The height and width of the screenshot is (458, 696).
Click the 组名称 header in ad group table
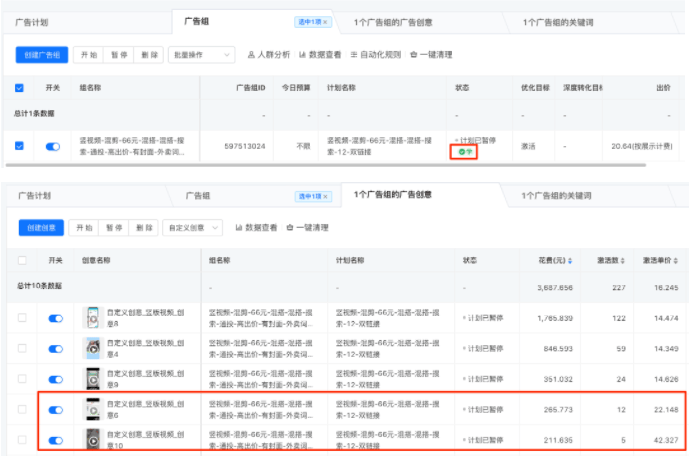[90, 88]
